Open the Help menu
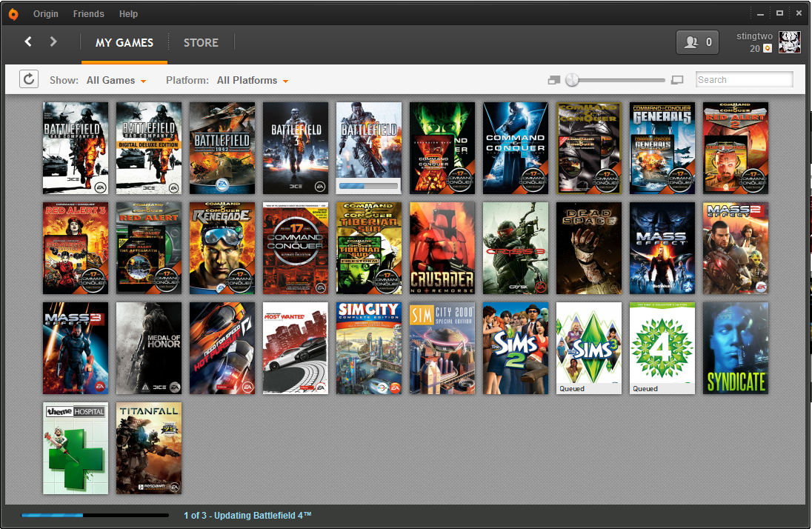Image resolution: width=812 pixels, height=529 pixels. tap(128, 13)
